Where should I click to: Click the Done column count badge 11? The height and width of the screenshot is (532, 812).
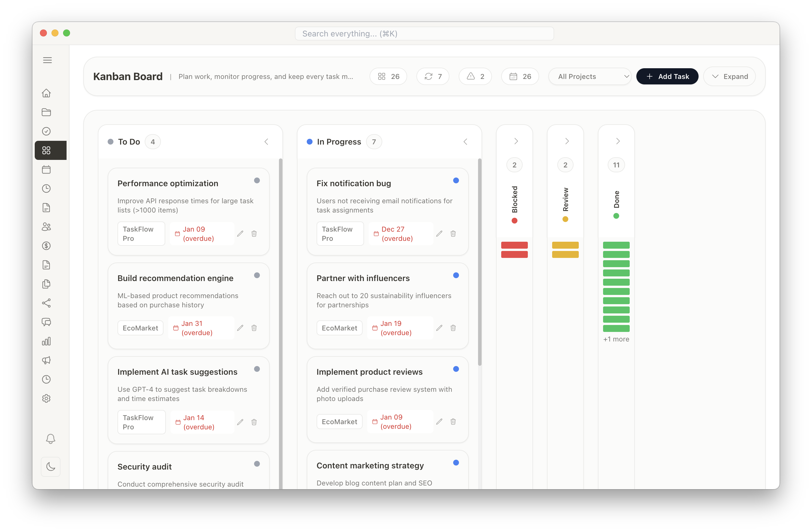click(616, 165)
